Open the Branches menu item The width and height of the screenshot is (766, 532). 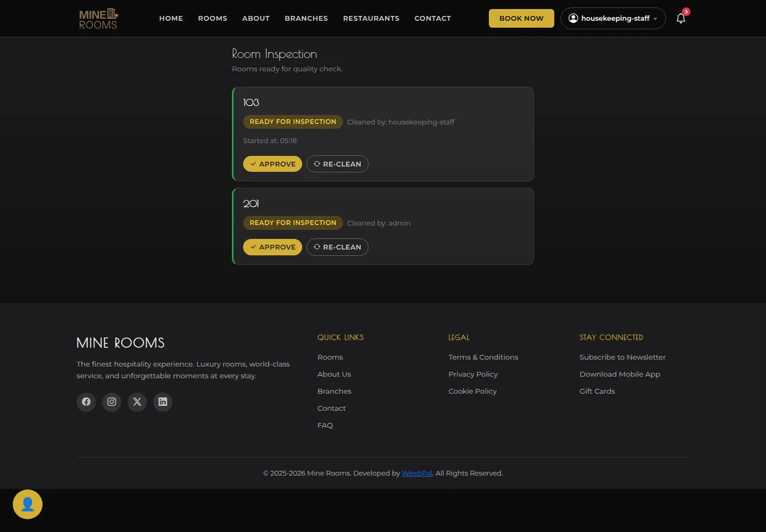pyautogui.click(x=306, y=18)
